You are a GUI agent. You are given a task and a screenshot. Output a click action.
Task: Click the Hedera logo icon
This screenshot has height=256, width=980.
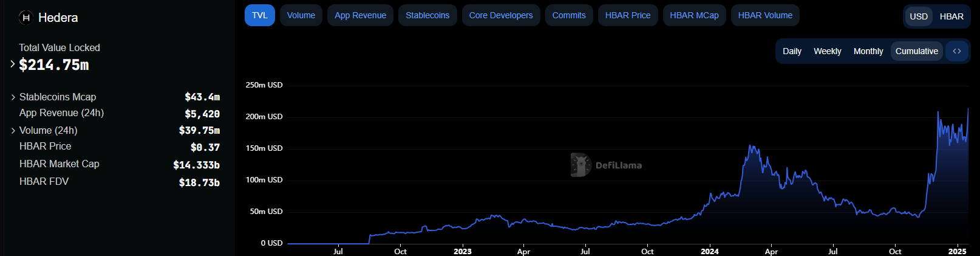pos(26,18)
